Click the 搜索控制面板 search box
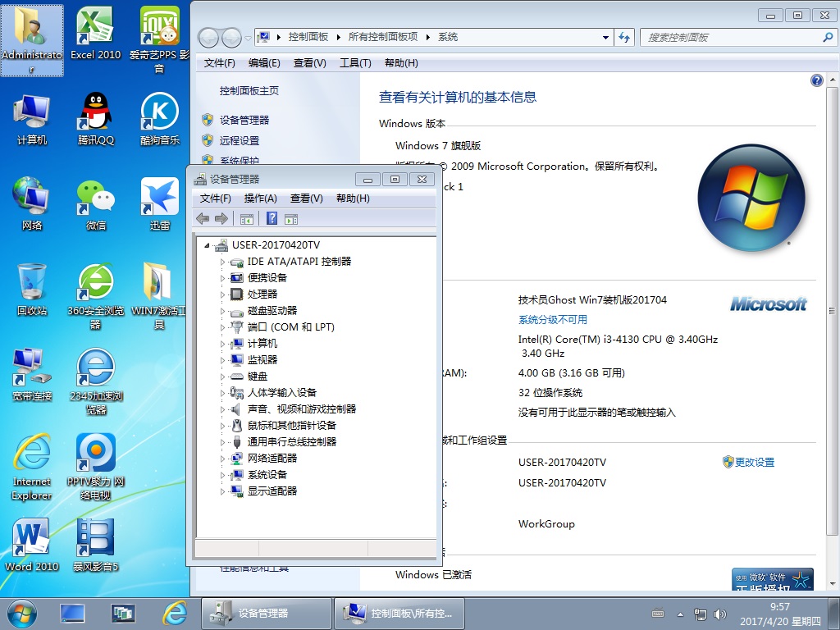Screen dimensions: 840x630 737,38
